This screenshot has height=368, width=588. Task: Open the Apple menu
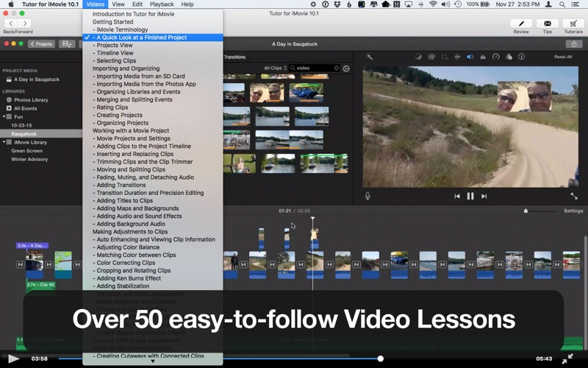10,4
